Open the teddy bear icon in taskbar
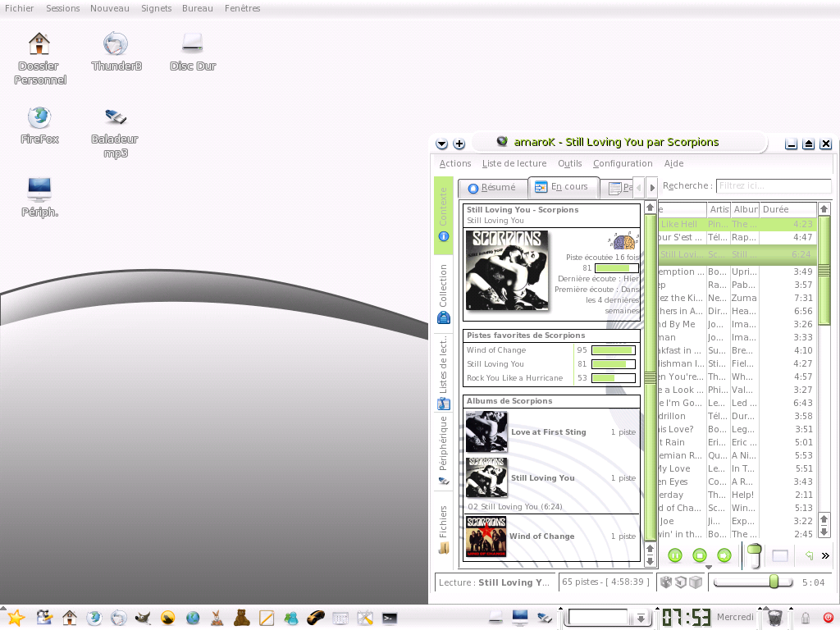Image resolution: width=840 pixels, height=630 pixels. (242, 618)
